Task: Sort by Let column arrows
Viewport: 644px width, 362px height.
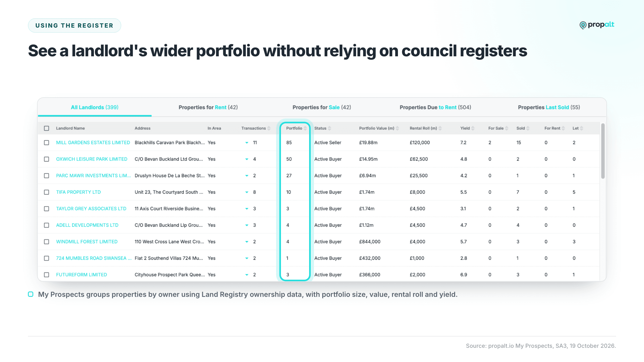Action: 581,128
